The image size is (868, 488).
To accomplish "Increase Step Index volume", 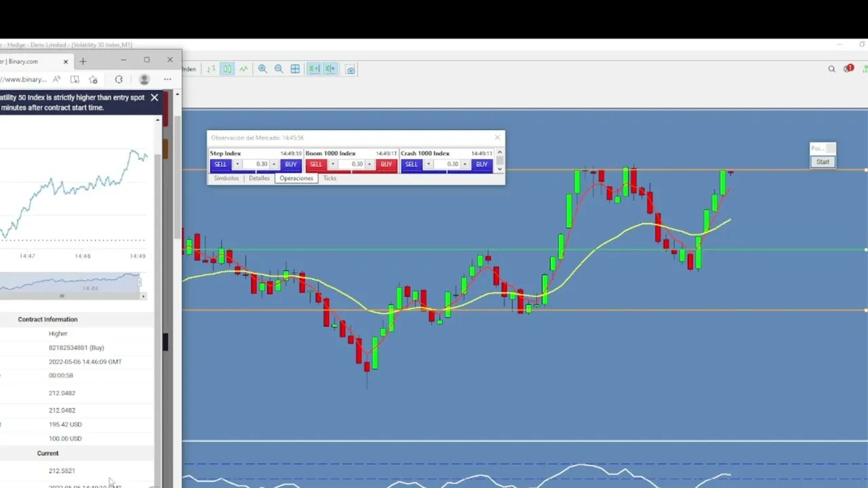I will coord(274,164).
